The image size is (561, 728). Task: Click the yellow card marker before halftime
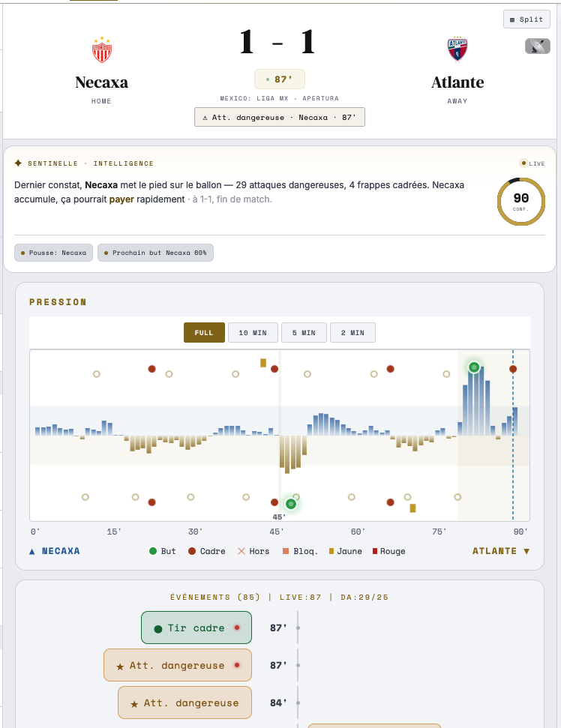(x=263, y=363)
